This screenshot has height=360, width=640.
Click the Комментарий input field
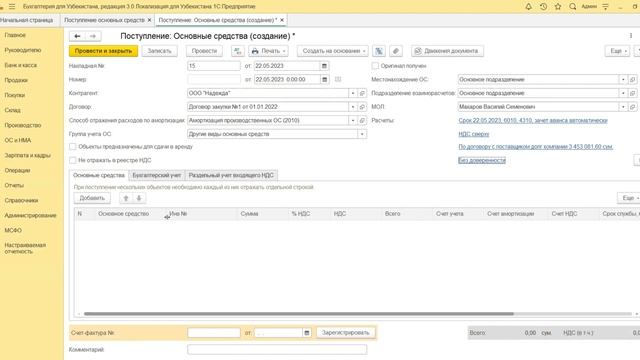tap(277, 350)
